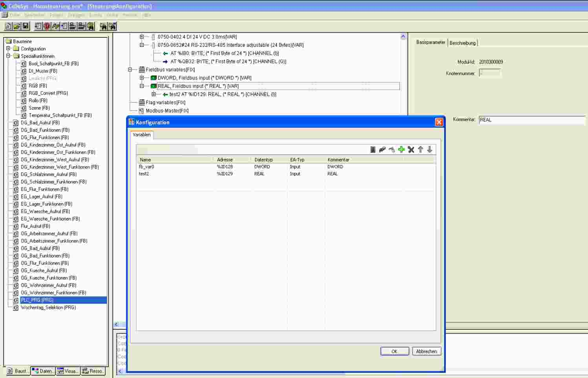Move the variable down with the down arrow
This screenshot has height=378, width=588.
[x=430, y=149]
